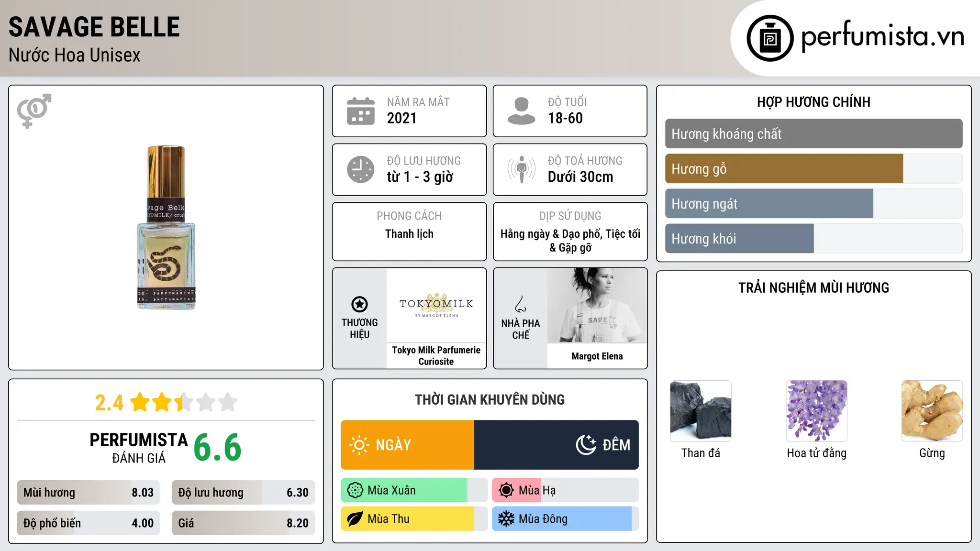Image resolution: width=980 pixels, height=551 pixels.
Task: Click the SAVAGE BELLE title text
Action: (x=94, y=27)
